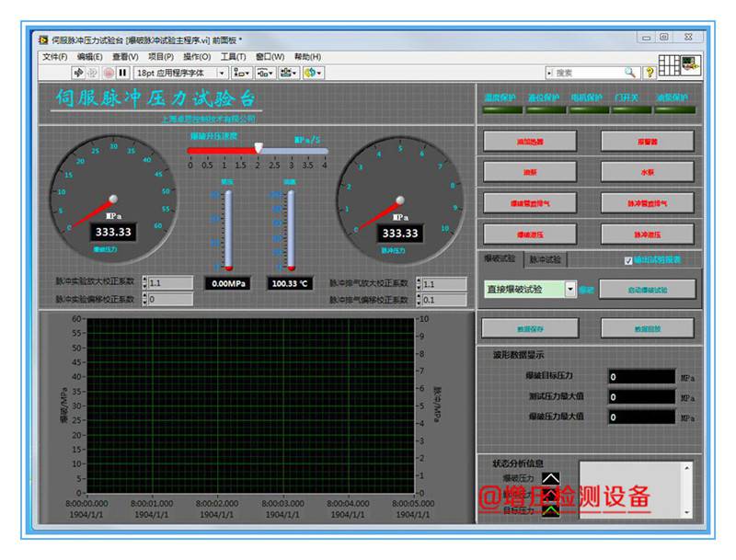Open the Align Objects toolbar tool
Viewport: 736px width, 560px height.
click(x=241, y=73)
